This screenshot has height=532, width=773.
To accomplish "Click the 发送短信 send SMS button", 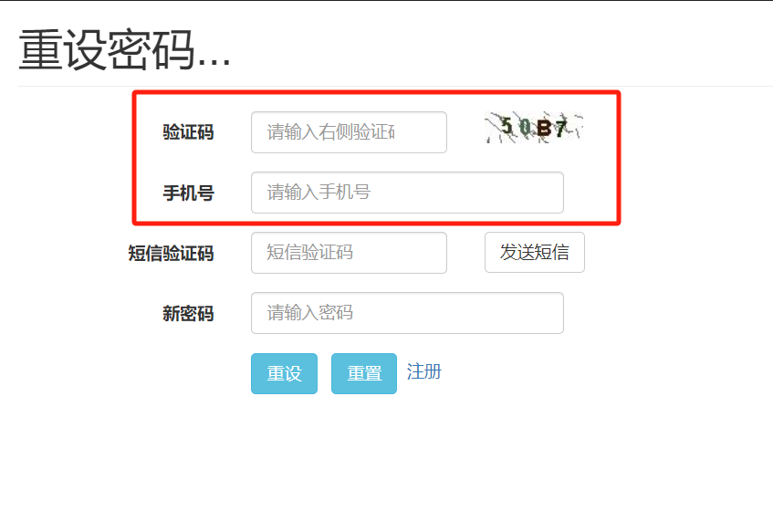I will point(535,253).
